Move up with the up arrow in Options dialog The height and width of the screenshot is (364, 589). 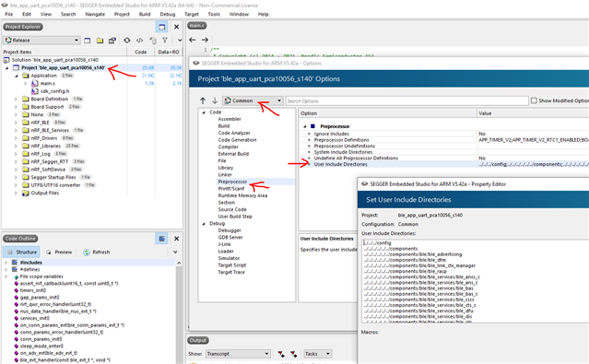pyautogui.click(x=203, y=100)
